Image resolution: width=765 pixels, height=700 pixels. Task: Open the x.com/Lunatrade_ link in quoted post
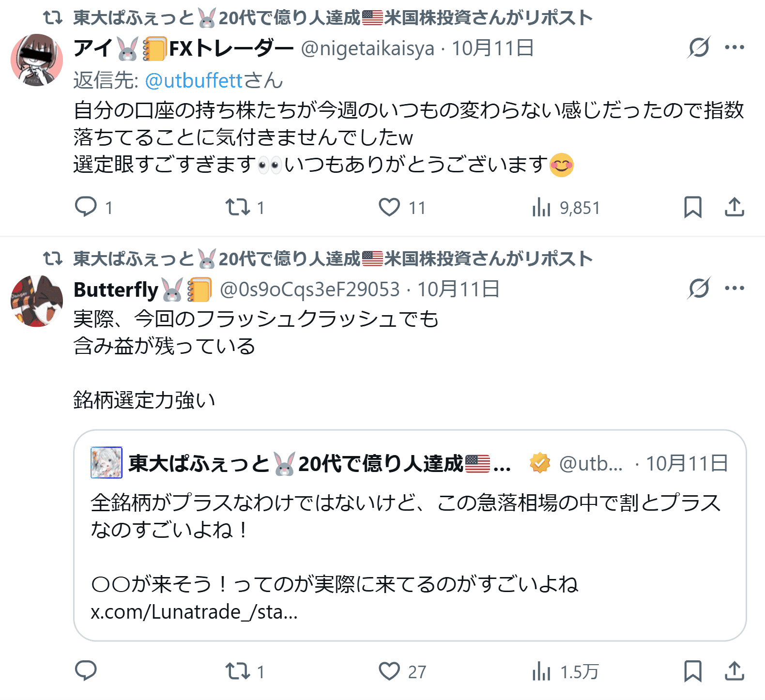(194, 612)
